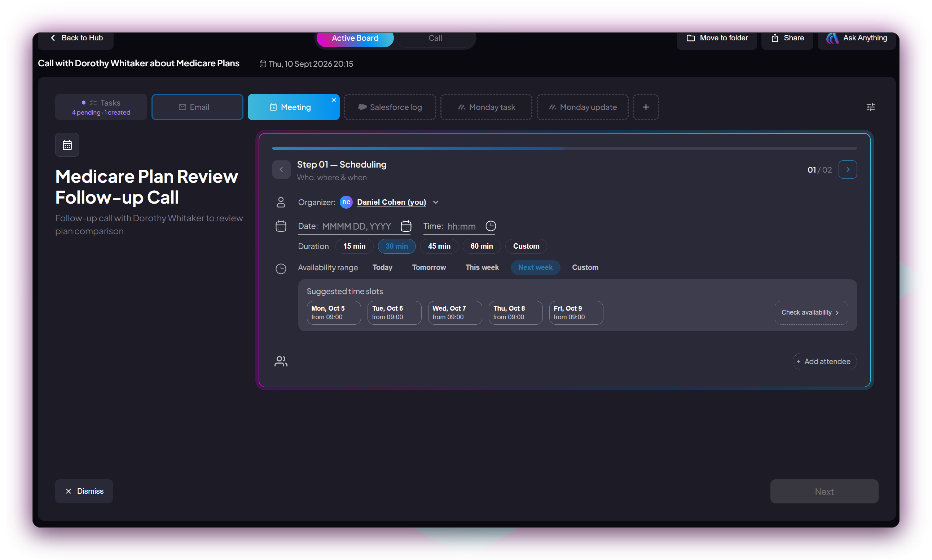Set availability range to Tomorrow
The image size is (932, 560).
[x=429, y=267]
